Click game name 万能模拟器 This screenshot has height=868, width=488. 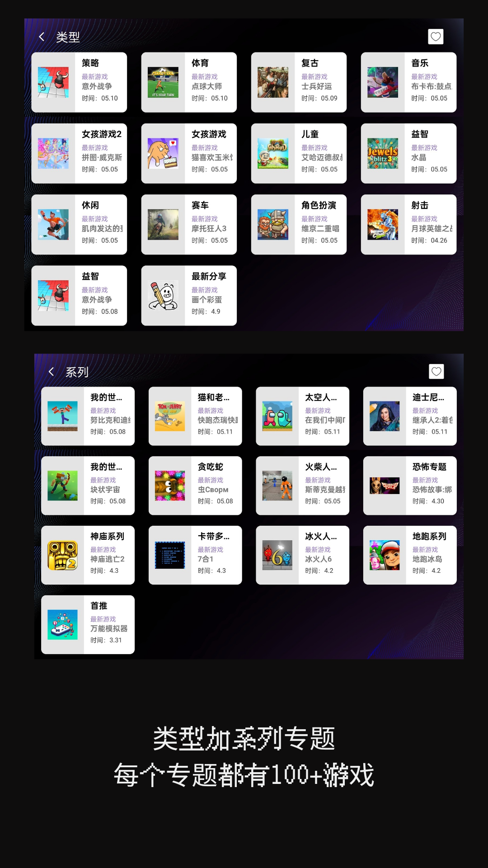[109, 629]
